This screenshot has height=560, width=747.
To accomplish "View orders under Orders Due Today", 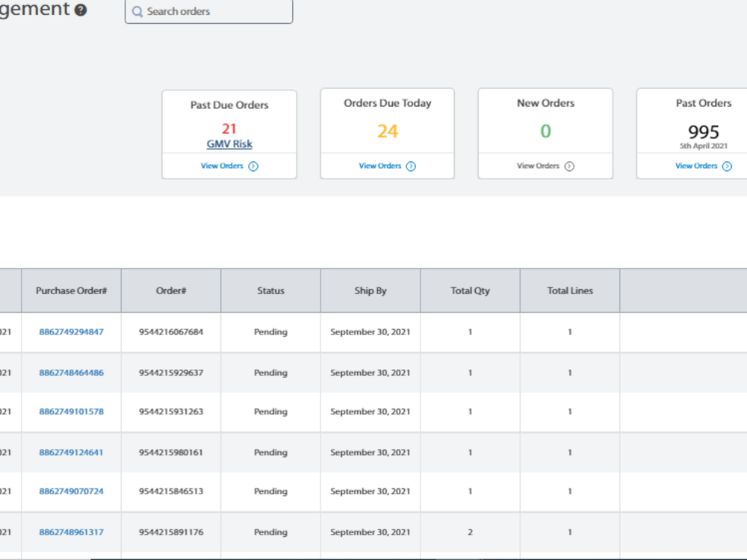I will pyautogui.click(x=380, y=166).
